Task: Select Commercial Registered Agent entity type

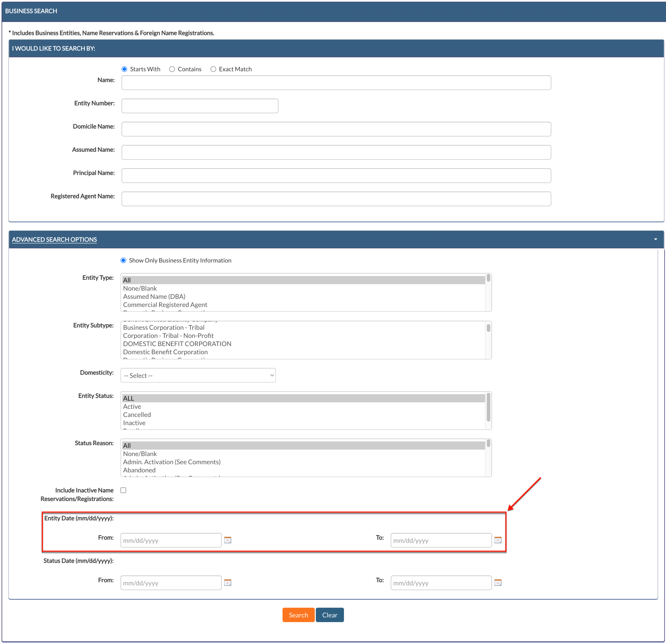Action: point(303,305)
